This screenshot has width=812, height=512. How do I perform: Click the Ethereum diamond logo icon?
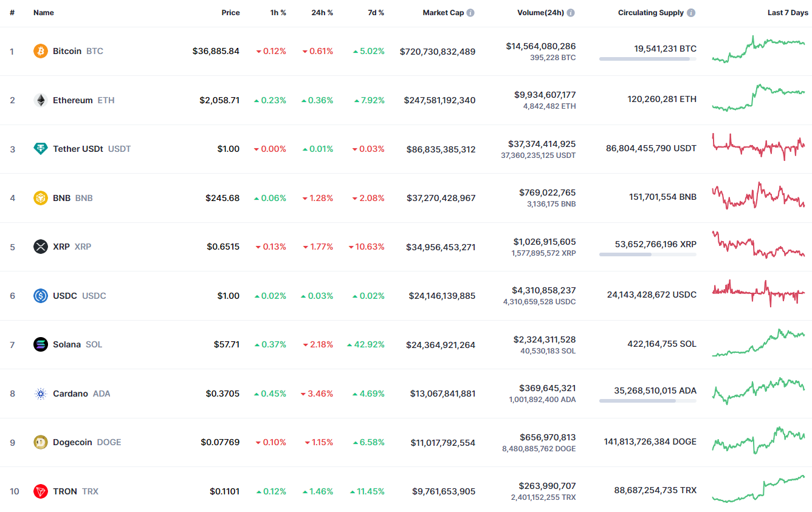click(41, 100)
